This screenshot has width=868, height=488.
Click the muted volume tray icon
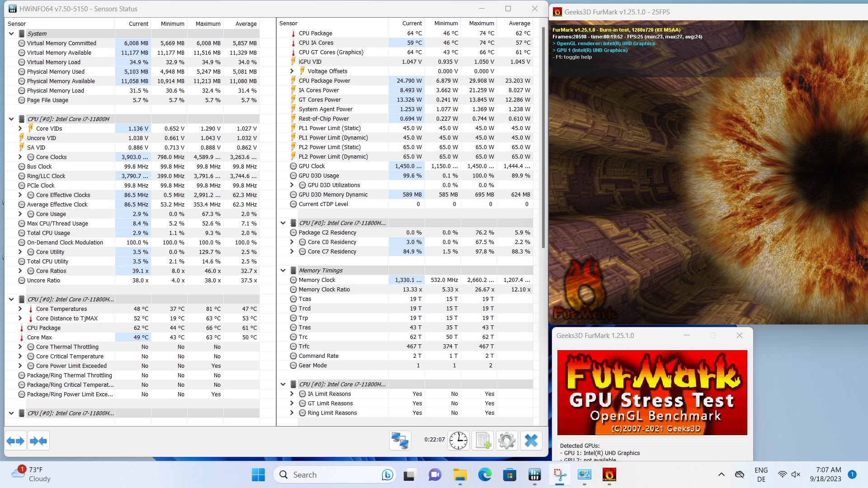point(796,474)
